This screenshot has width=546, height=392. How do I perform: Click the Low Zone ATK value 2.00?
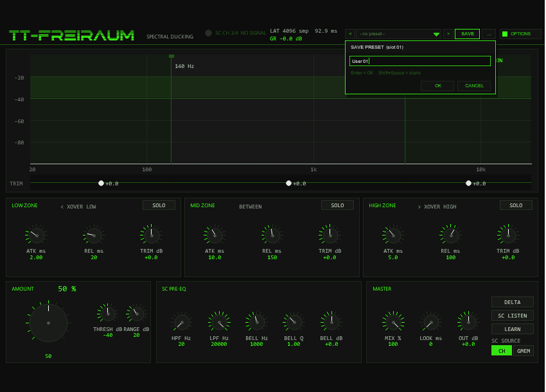tap(36, 257)
